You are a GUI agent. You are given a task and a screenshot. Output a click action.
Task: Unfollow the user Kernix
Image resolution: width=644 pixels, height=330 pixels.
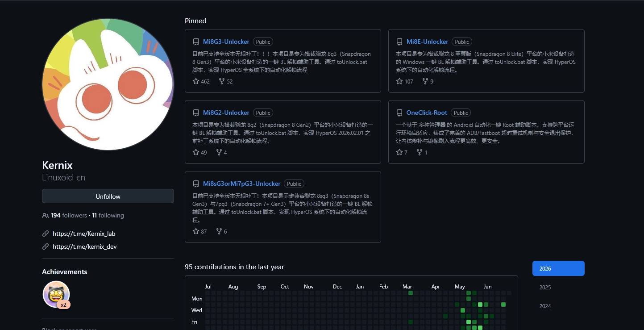tap(108, 196)
